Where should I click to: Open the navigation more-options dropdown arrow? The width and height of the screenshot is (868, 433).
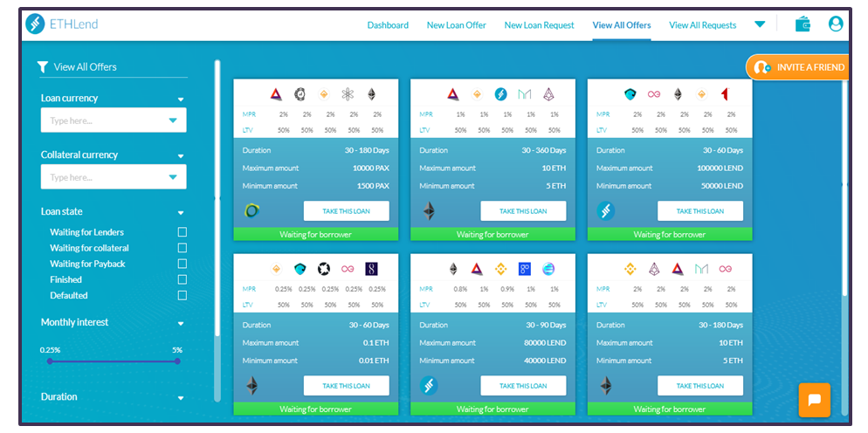(760, 24)
